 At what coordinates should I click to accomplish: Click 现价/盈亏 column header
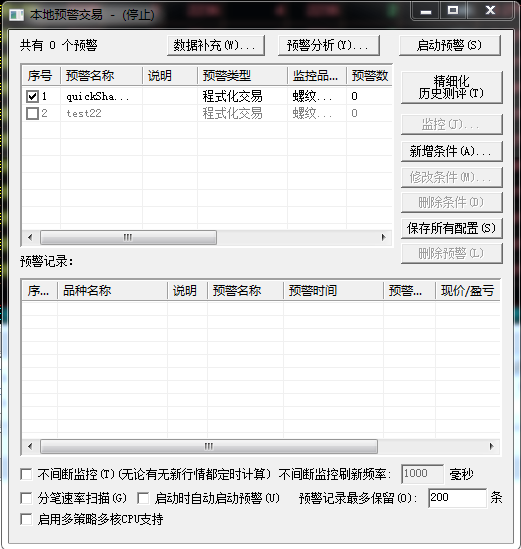(x=468, y=290)
